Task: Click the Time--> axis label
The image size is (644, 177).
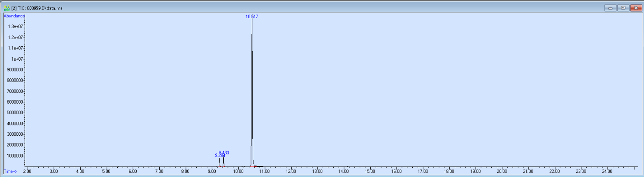Action: [10, 171]
